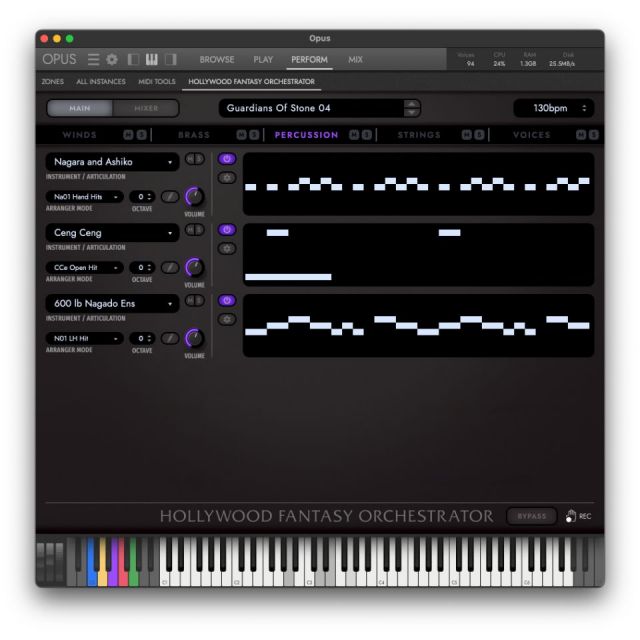The height and width of the screenshot is (640, 640).
Task: Solo the Voices section with its S button
Action: click(x=593, y=135)
